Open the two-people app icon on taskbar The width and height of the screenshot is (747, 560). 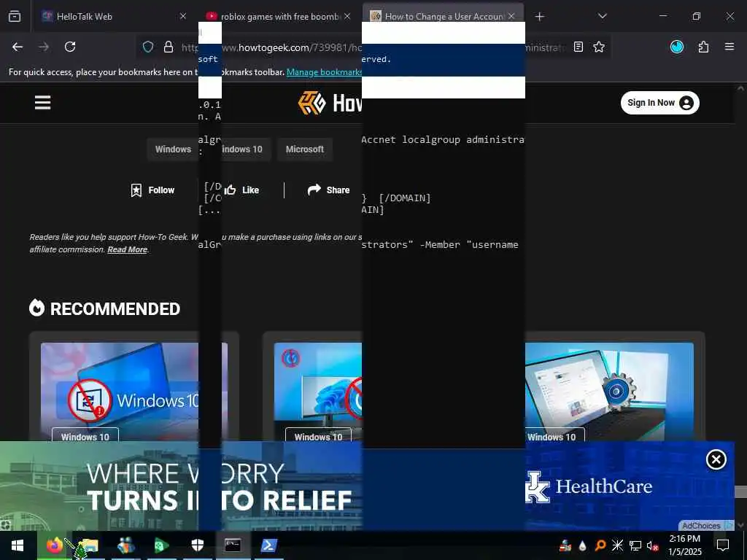click(x=125, y=545)
